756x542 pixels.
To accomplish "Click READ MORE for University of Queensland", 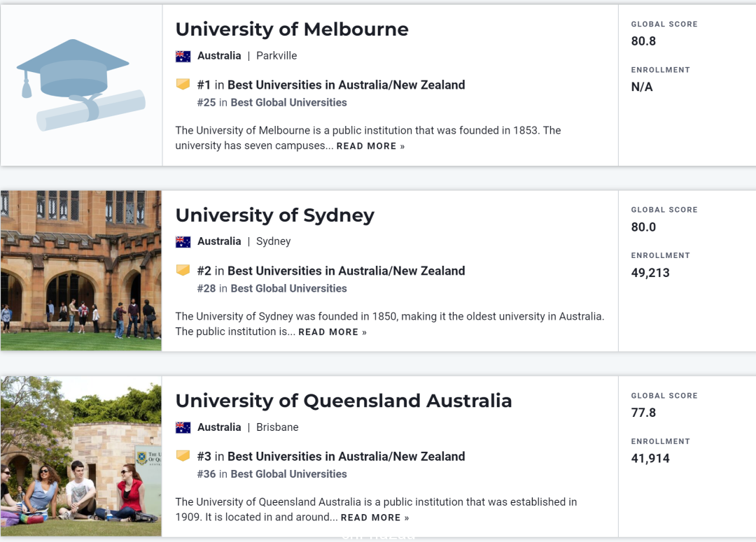I will 374,518.
